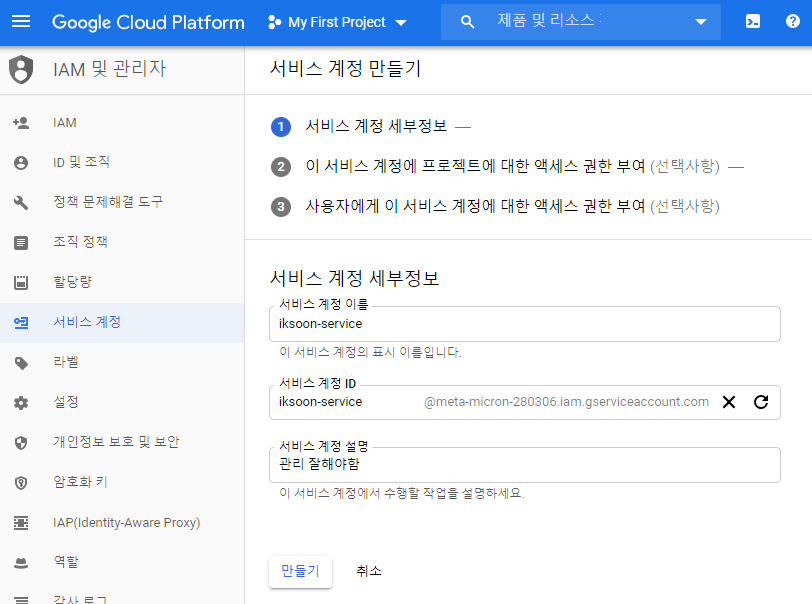Screen dimensions: 812x604
Task: Open 개인정보 보호 및 보안 menu item
Action: click(x=122, y=442)
